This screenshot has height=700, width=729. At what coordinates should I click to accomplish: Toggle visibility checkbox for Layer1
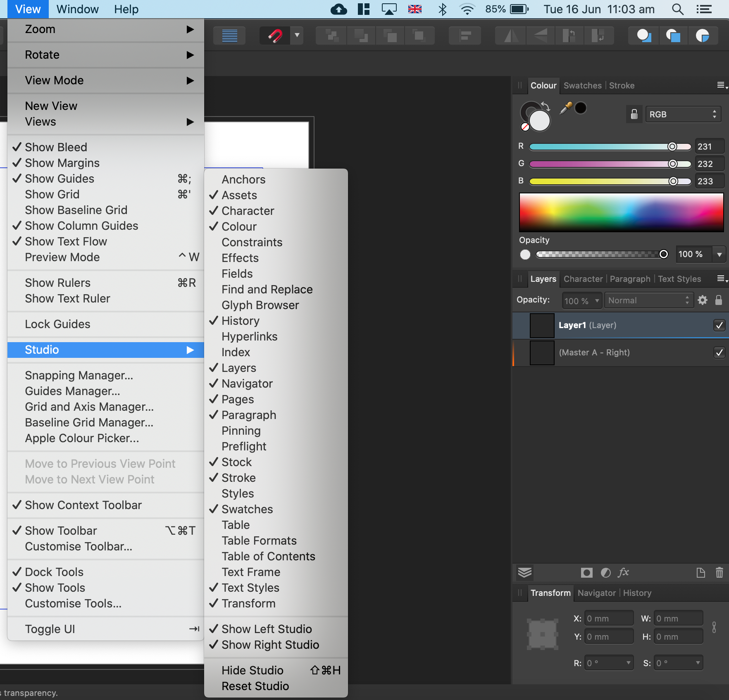coord(719,325)
